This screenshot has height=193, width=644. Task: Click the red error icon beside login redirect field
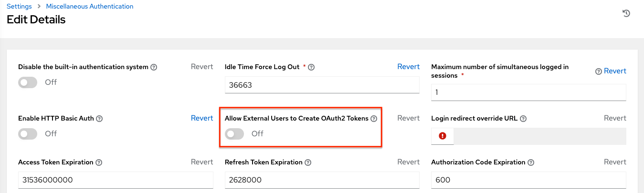click(x=443, y=136)
